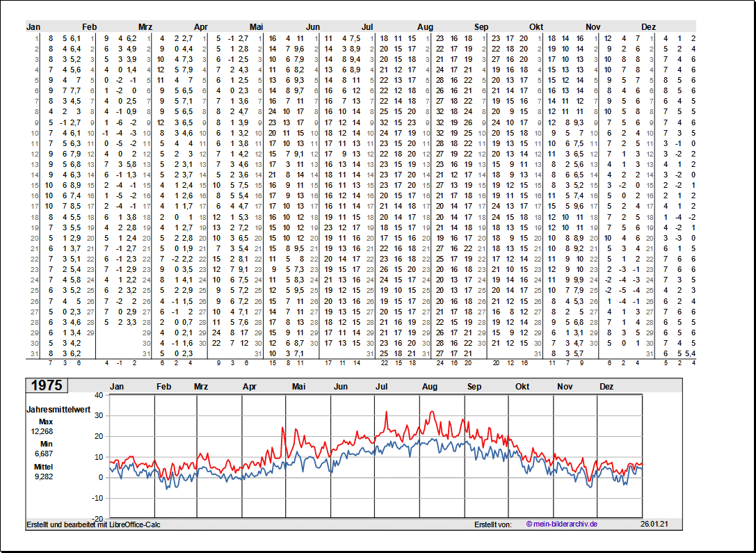Image resolution: width=756 pixels, height=553 pixels.
Task: Select the Mittel value 9,282
Action: [x=42, y=476]
